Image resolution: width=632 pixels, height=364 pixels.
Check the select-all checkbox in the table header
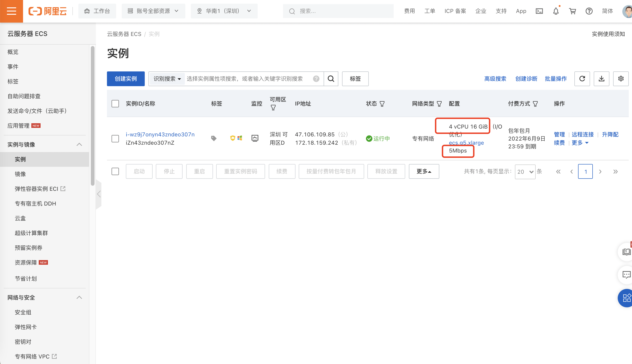pos(115,103)
